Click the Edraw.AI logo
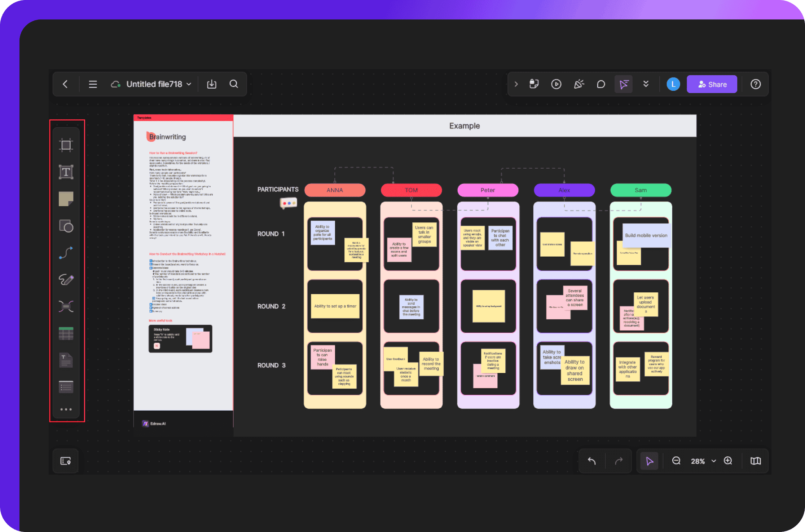 154,424
